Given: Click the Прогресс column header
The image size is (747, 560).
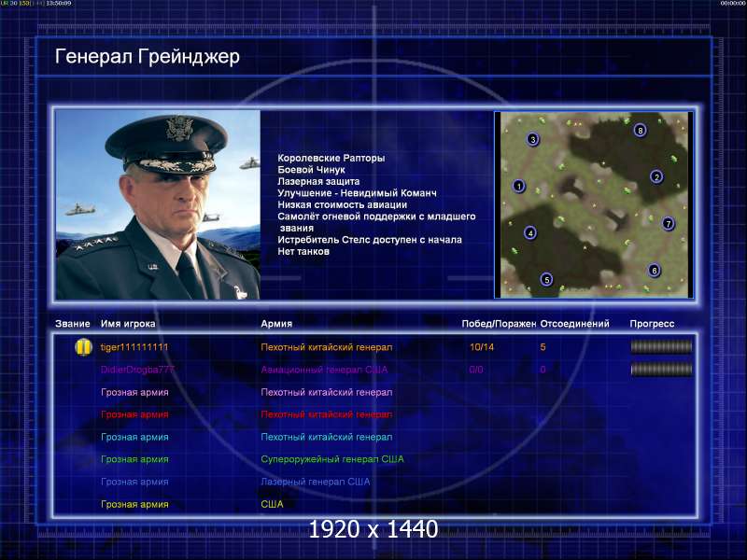Looking at the screenshot, I should click(652, 324).
